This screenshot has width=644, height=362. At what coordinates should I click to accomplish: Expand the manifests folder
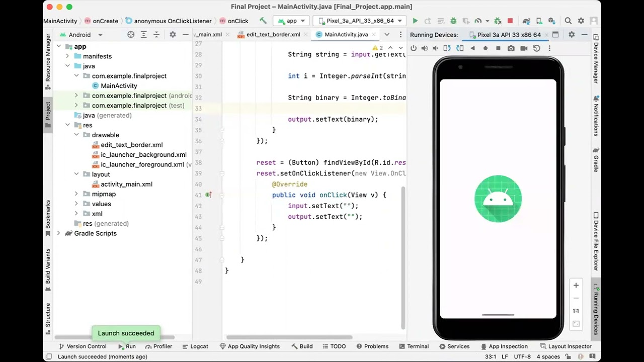point(67,56)
